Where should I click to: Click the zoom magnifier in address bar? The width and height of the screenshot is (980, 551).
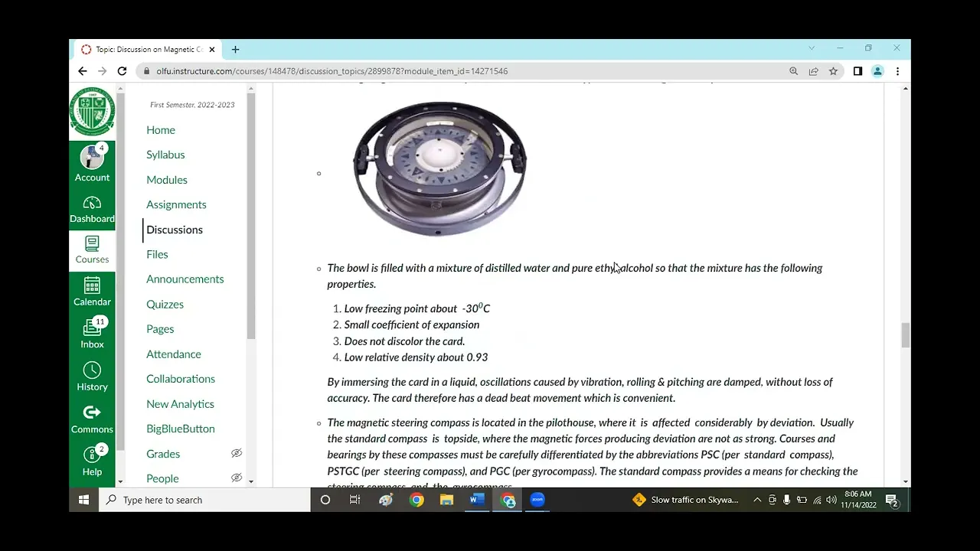794,71
